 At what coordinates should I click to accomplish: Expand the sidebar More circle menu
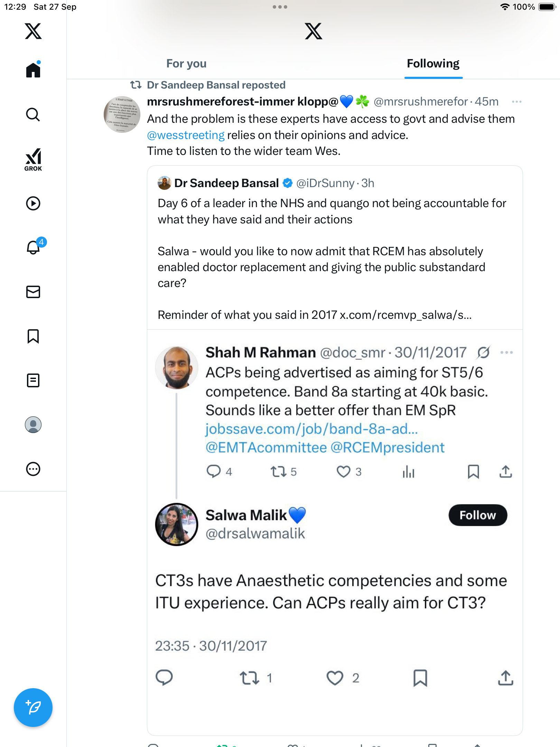[33, 469]
